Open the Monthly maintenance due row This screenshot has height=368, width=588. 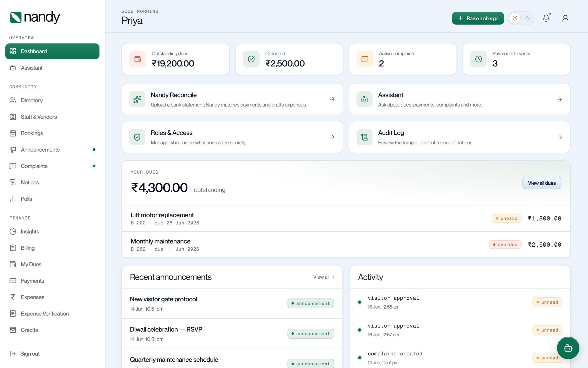coord(346,245)
